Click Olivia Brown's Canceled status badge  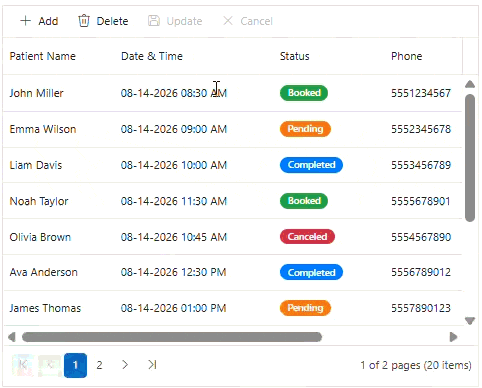click(x=307, y=237)
